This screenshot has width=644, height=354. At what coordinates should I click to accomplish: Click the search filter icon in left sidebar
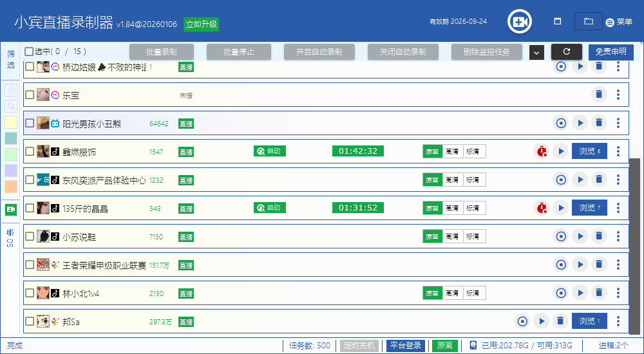11,106
